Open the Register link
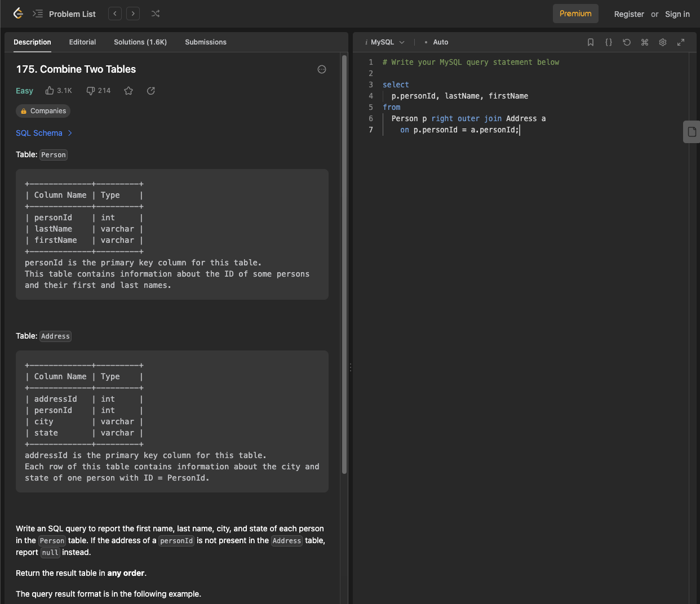 pos(629,14)
